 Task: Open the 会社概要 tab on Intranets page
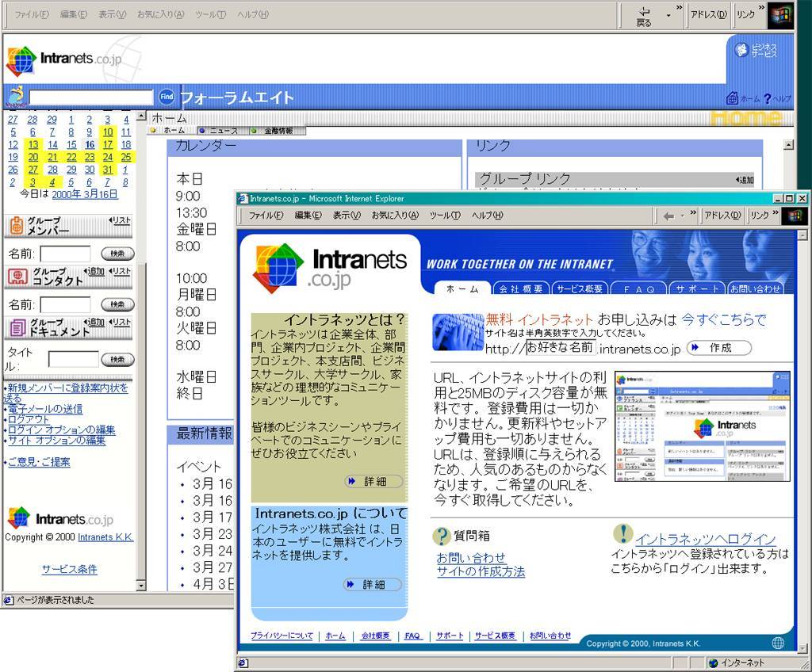coord(521,289)
